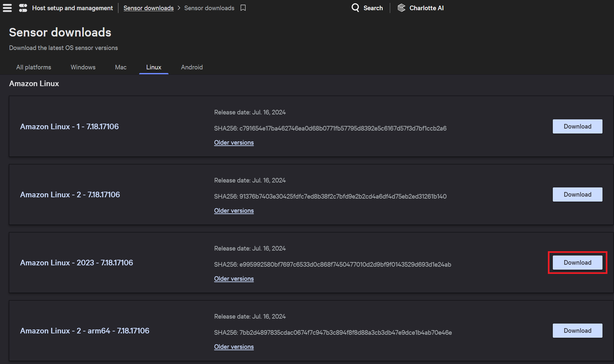This screenshot has height=364, width=614.
Task: Click Amazon Linux - 2 - arm64 title
Action: [85, 331]
